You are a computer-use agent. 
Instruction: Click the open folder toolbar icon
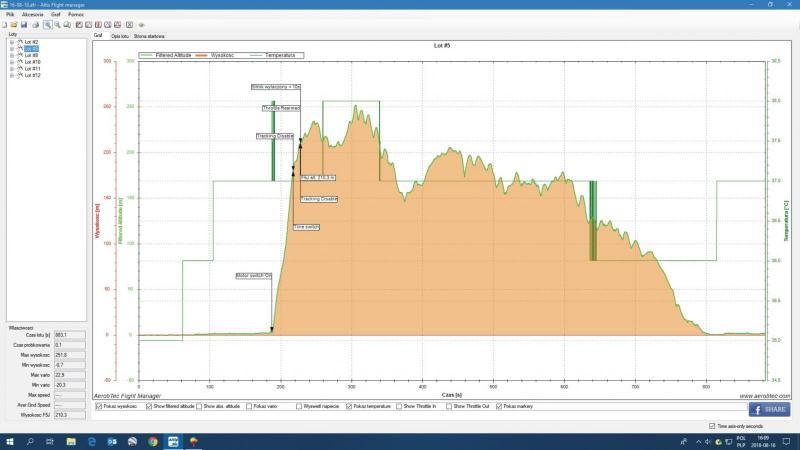point(15,24)
